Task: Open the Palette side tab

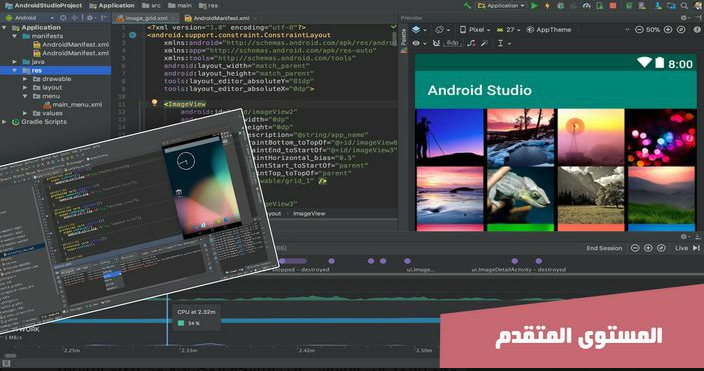Action: [x=404, y=37]
